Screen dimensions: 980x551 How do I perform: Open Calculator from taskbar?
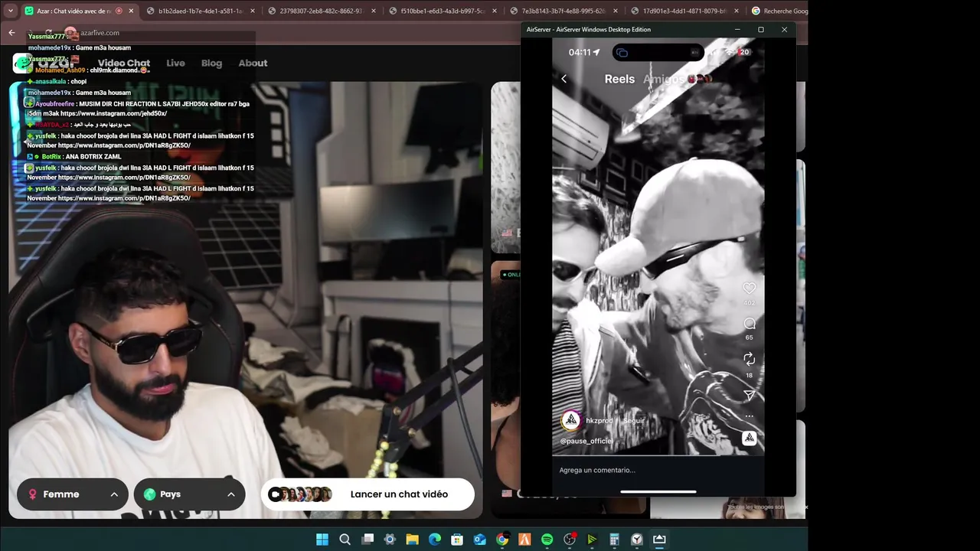614,540
